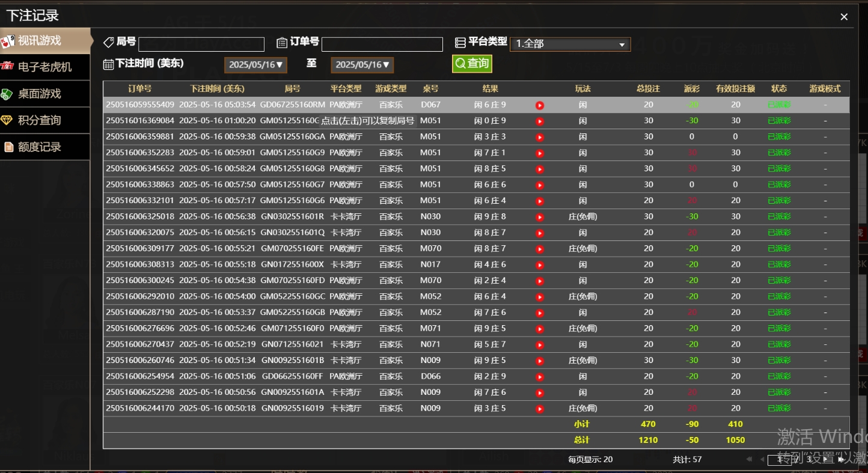Click the clipboard icon beside 订单号
This screenshot has height=473, width=868.
[x=282, y=42]
